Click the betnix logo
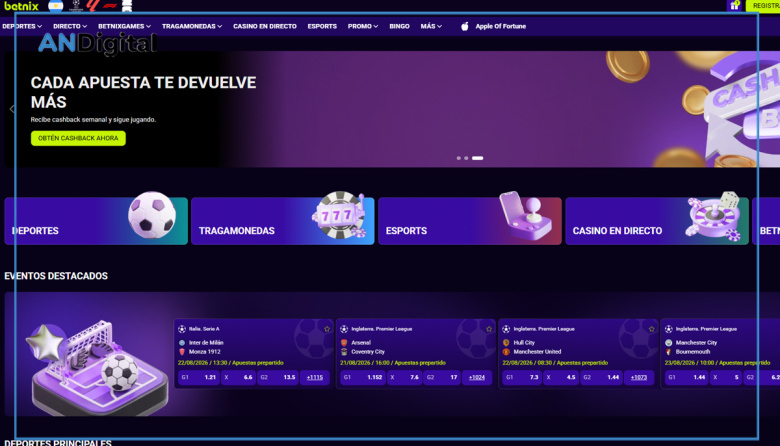 click(21, 6)
